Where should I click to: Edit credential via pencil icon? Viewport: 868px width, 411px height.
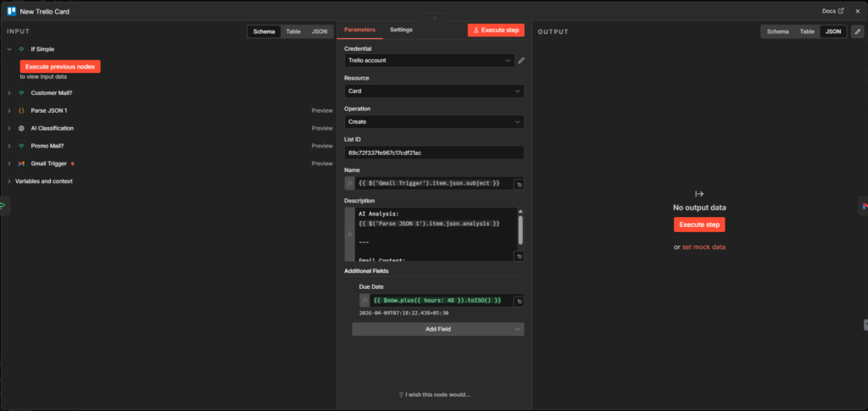click(x=521, y=61)
